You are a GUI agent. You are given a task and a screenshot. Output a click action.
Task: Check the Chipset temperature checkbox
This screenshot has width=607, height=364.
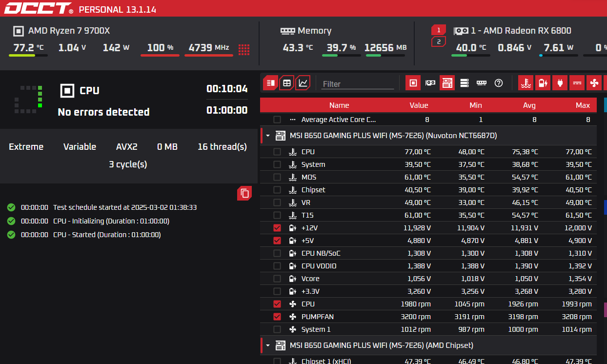point(277,190)
